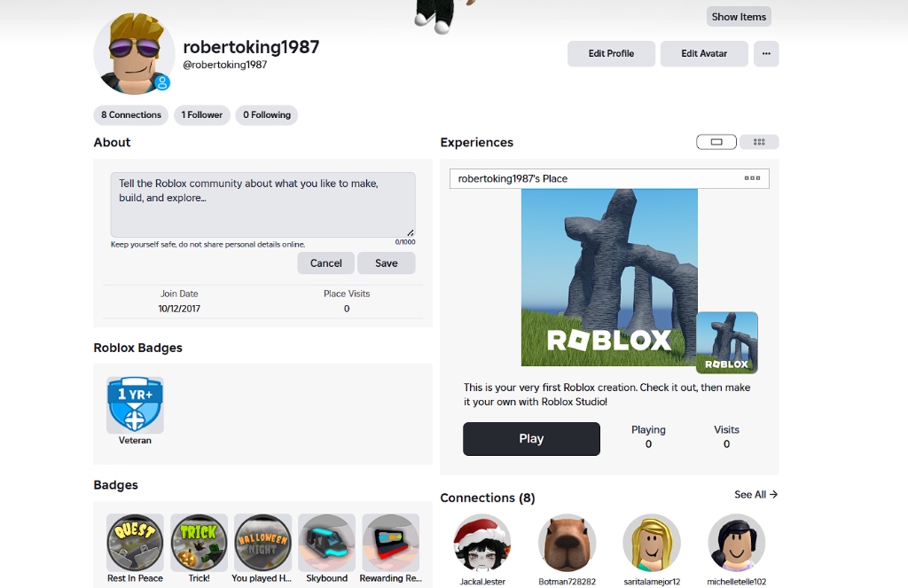Click the robertoking1987's Place title

click(513, 178)
